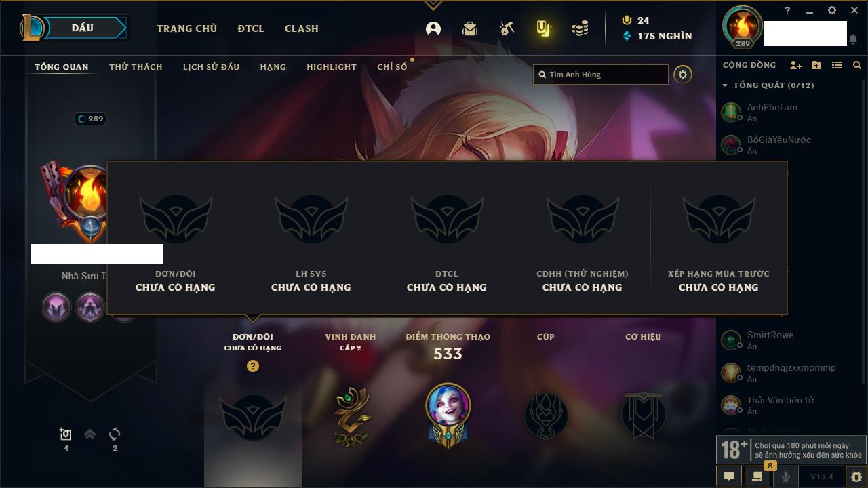This screenshot has width=868, height=488.
Task: Expand the ĐƠN/ĐÔI rank help question mark
Action: pyautogui.click(x=253, y=366)
